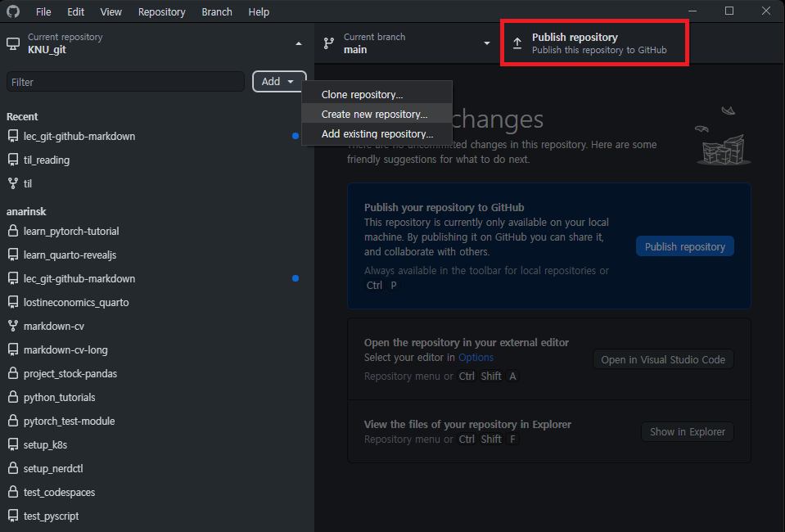The image size is (785, 532).
Task: Click the repo icon beside lostineconomics_quarto
Action: click(13, 302)
